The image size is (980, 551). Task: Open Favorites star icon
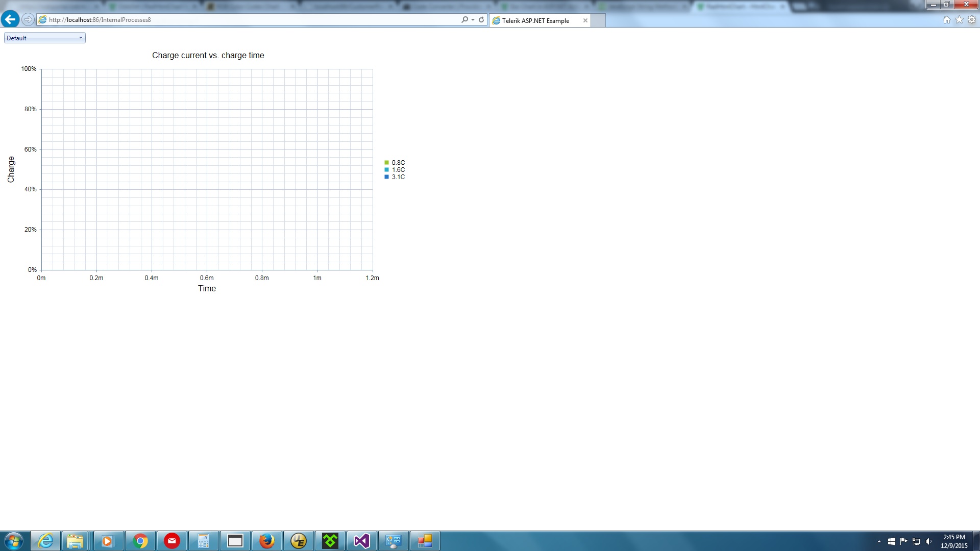[959, 19]
